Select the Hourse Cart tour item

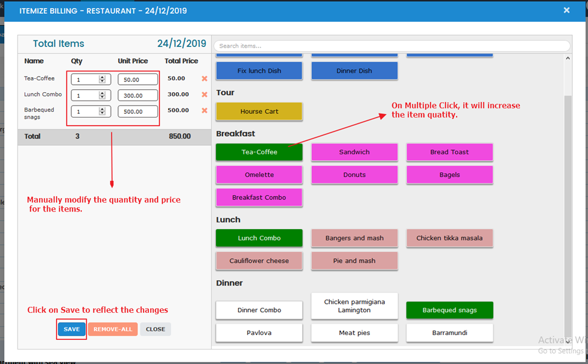[x=259, y=111]
